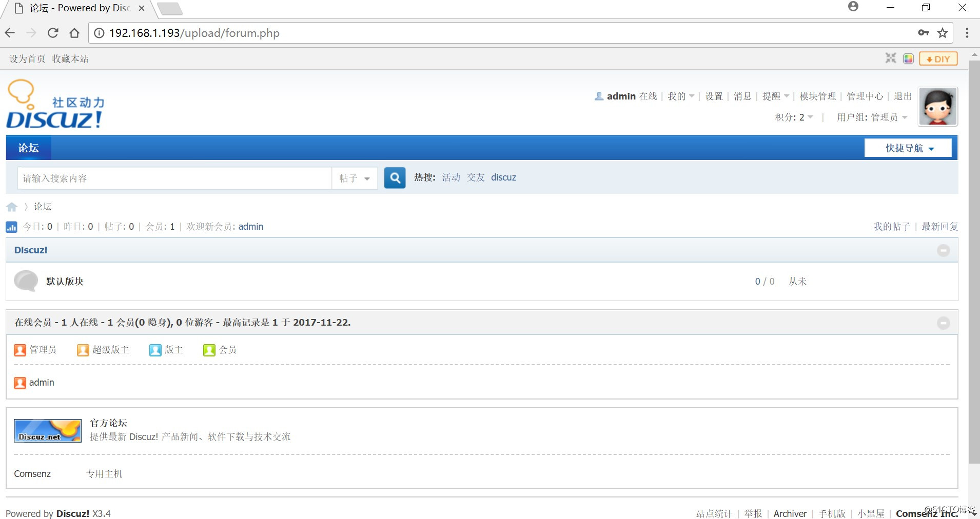
Task: Open footer Discuz! powered-by link
Action: [73, 513]
